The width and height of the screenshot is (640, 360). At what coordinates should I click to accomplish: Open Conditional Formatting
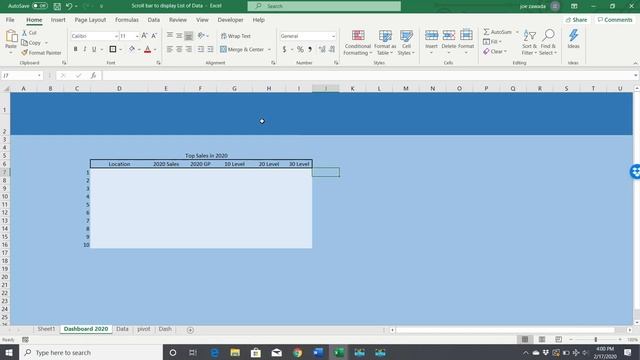pyautogui.click(x=358, y=42)
